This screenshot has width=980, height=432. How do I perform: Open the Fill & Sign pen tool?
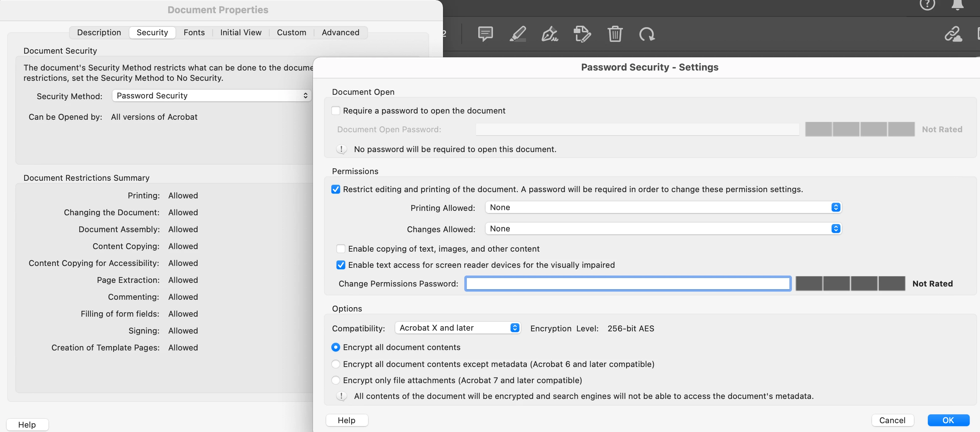(x=550, y=34)
